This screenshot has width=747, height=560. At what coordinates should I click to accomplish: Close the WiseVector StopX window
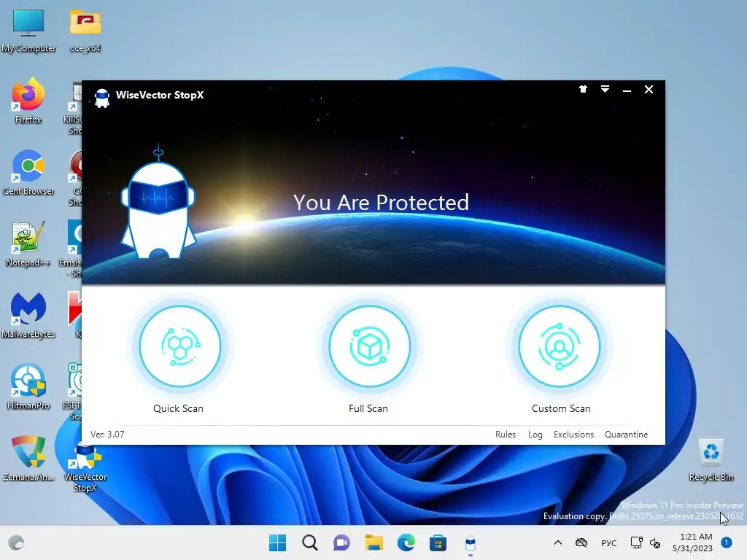649,89
